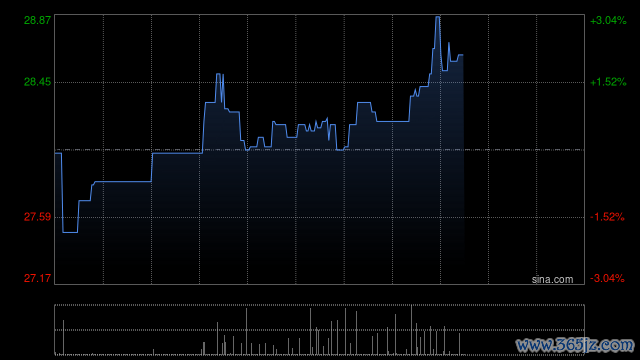The image size is (640, 360).
Task: Click the lowest trough of the price line
Action: click(x=70, y=232)
